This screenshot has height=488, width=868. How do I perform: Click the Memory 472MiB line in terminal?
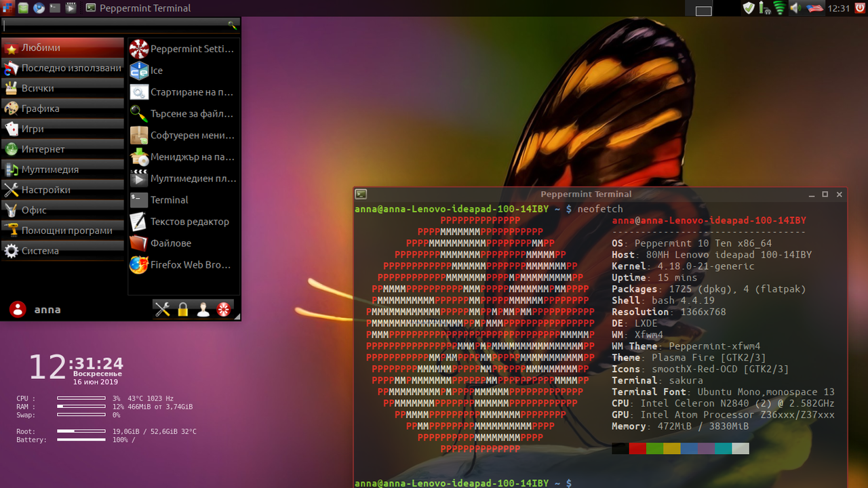point(680,426)
